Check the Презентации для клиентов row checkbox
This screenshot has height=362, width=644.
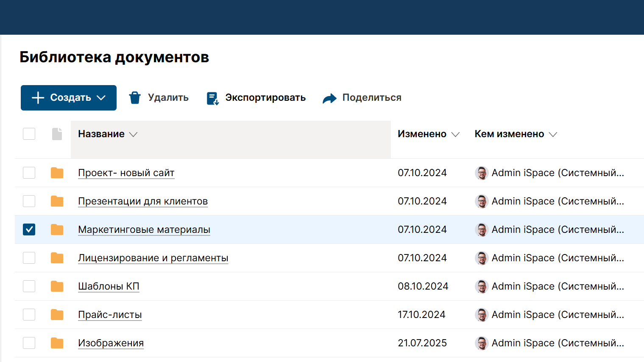tap(29, 201)
